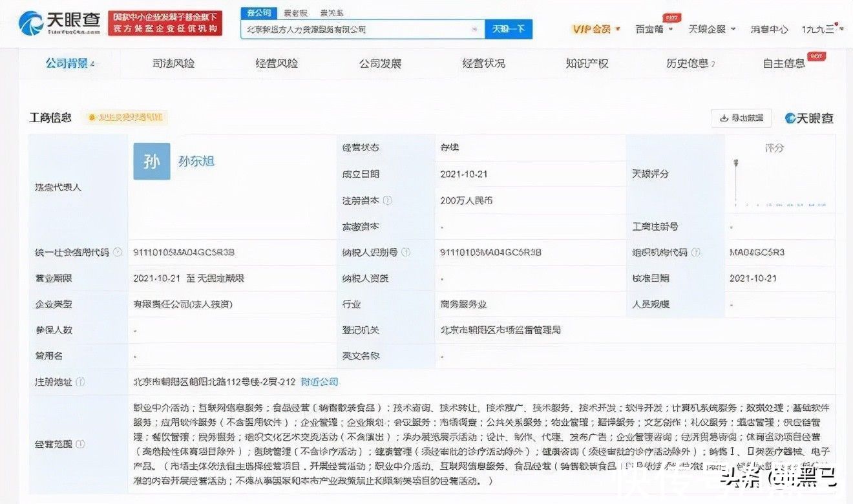The width and height of the screenshot is (853, 504).
Task: Open the VIP会员 dropdown
Action: coord(596,29)
